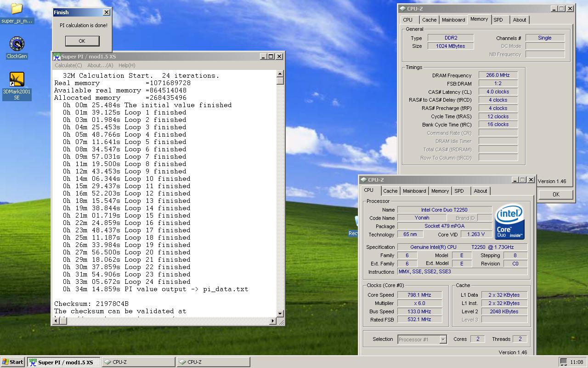Click the Channels # Single field
588x368 pixels.
[545, 38]
